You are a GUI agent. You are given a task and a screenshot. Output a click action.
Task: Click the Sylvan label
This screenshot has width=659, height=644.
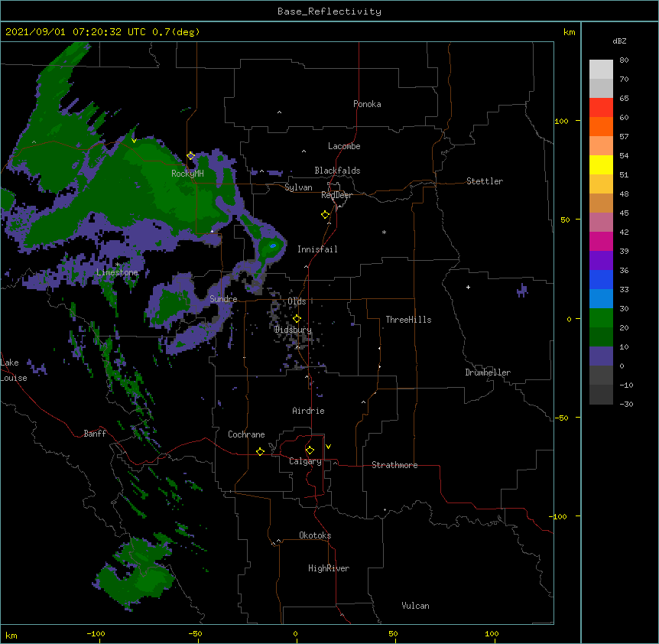(298, 187)
